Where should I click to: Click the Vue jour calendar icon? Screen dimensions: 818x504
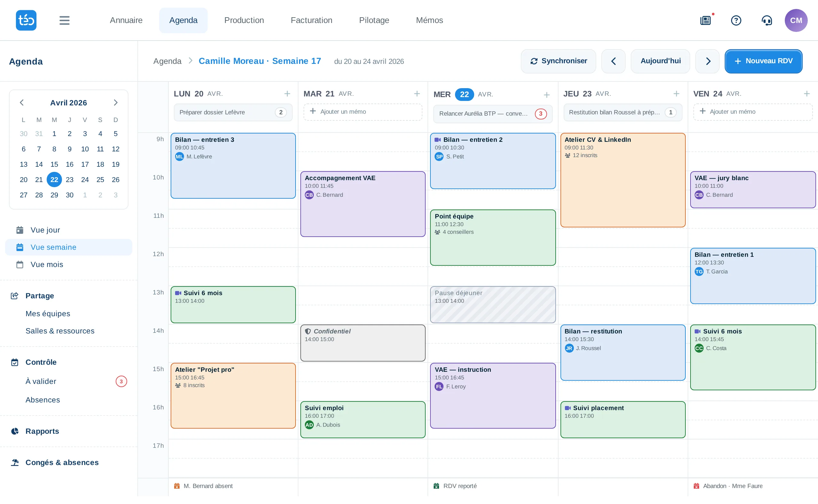click(20, 230)
